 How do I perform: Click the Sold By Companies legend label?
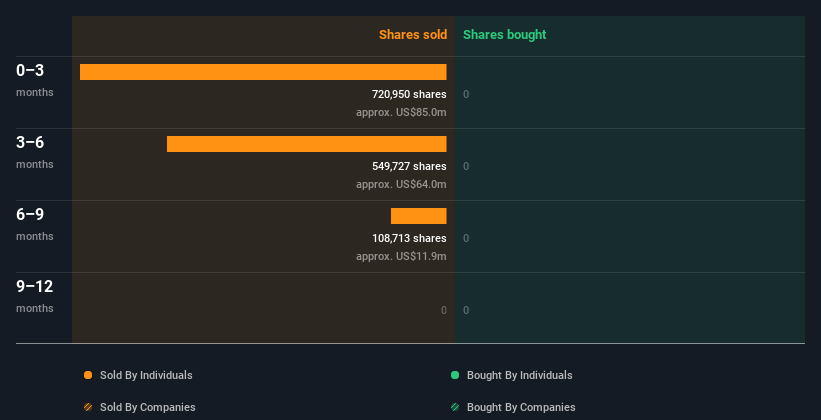tap(148, 407)
